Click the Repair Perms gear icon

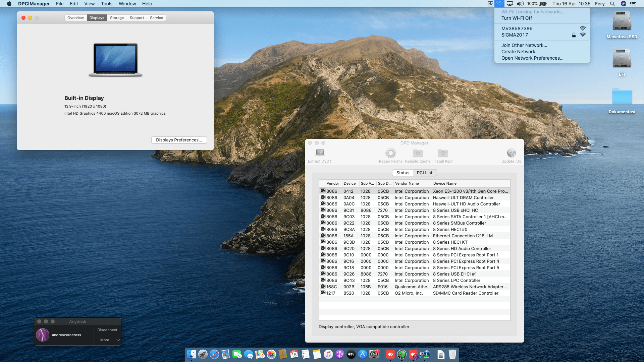(390, 153)
